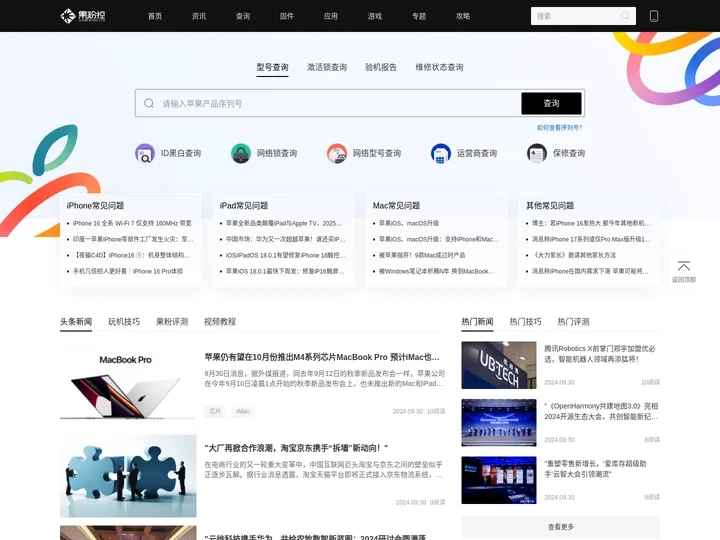Open the 保修查询 text link
This screenshot has width=720, height=540.
(569, 153)
